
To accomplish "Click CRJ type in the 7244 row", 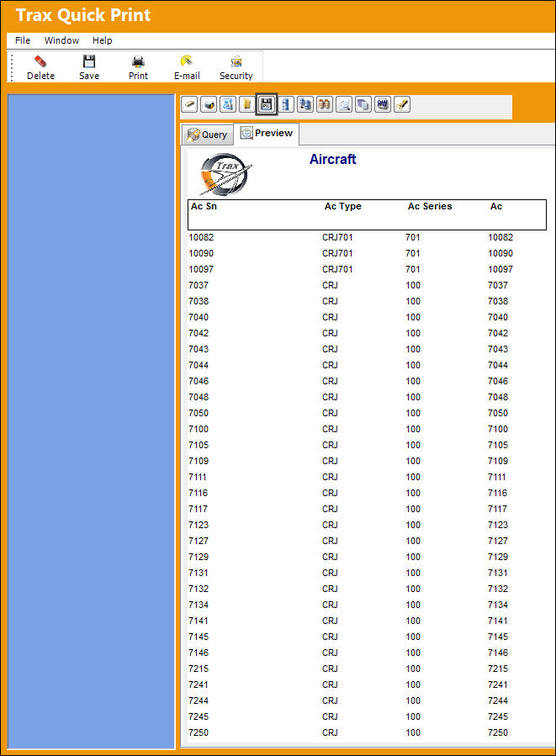I will (x=331, y=700).
